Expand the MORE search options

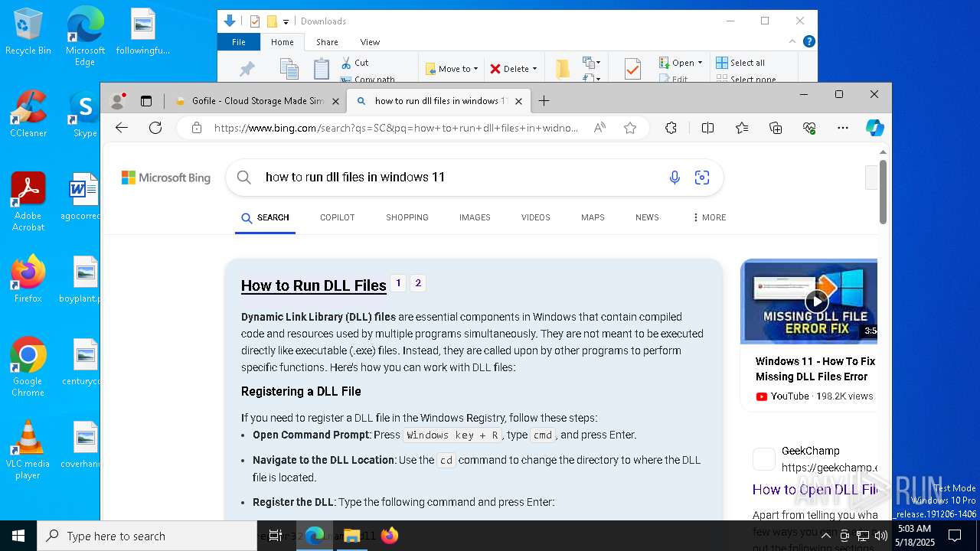click(x=709, y=217)
